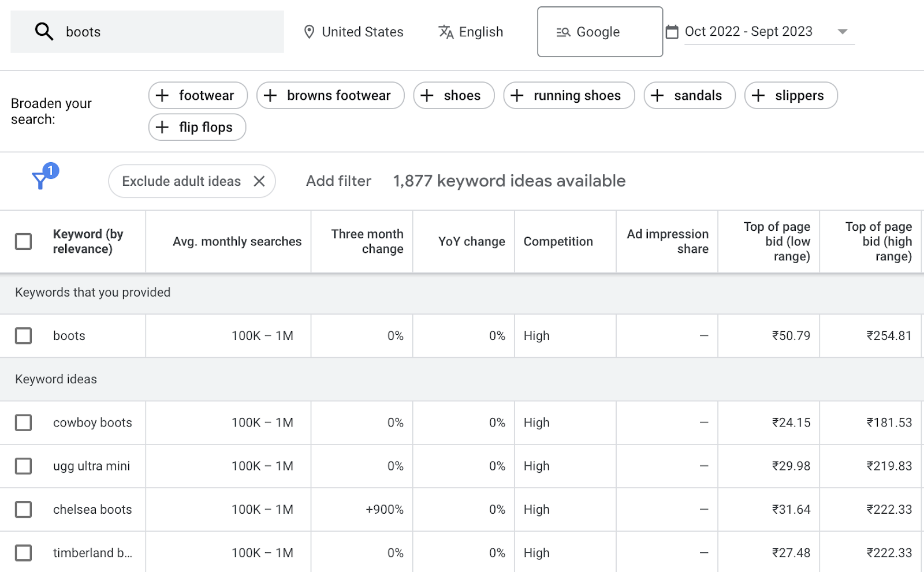Click 1,877 keyword ideas available text
Viewport: 924px width, 572px height.
coord(509,181)
